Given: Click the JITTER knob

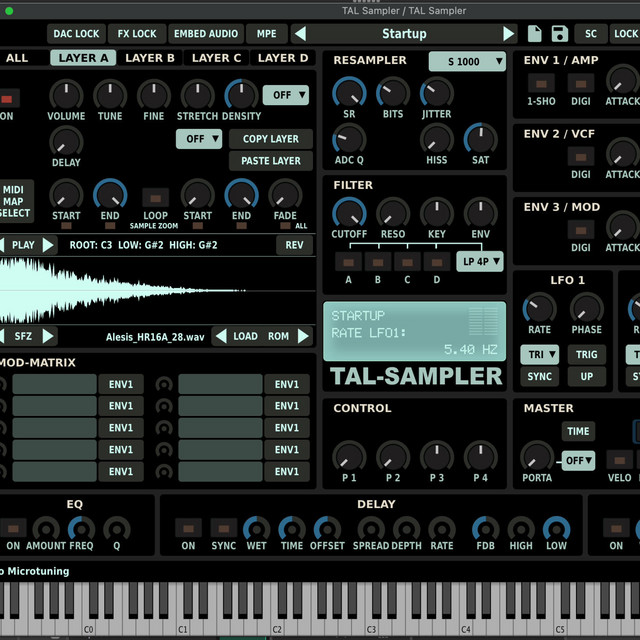Looking at the screenshot, I should (x=436, y=93).
